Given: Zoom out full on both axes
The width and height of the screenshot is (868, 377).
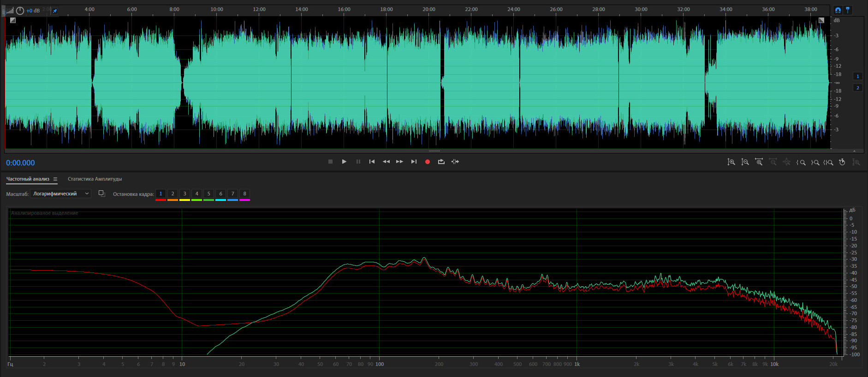Looking at the screenshot, I should [787, 162].
